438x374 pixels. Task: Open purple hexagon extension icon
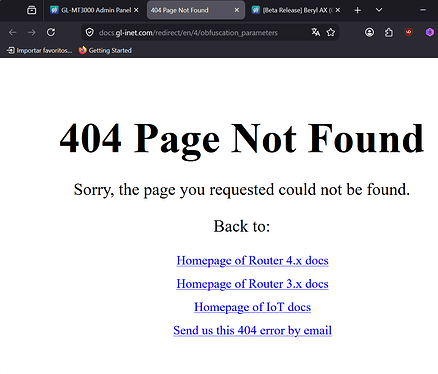click(430, 32)
